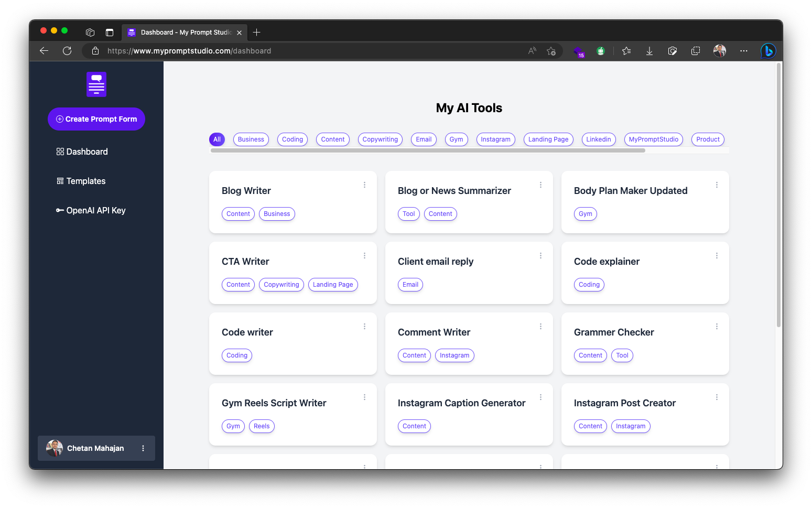Viewport: 812px width, 508px height.
Task: Click the site lock icon in address bar
Action: 95,51
